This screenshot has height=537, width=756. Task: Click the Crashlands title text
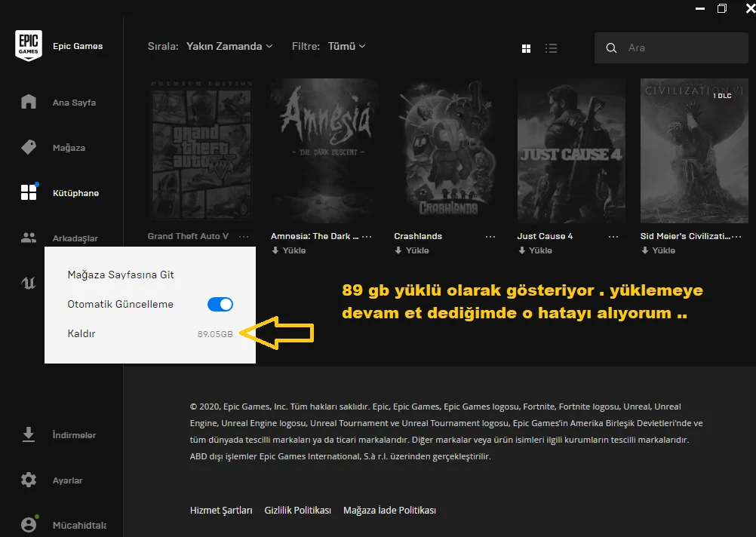418,236
